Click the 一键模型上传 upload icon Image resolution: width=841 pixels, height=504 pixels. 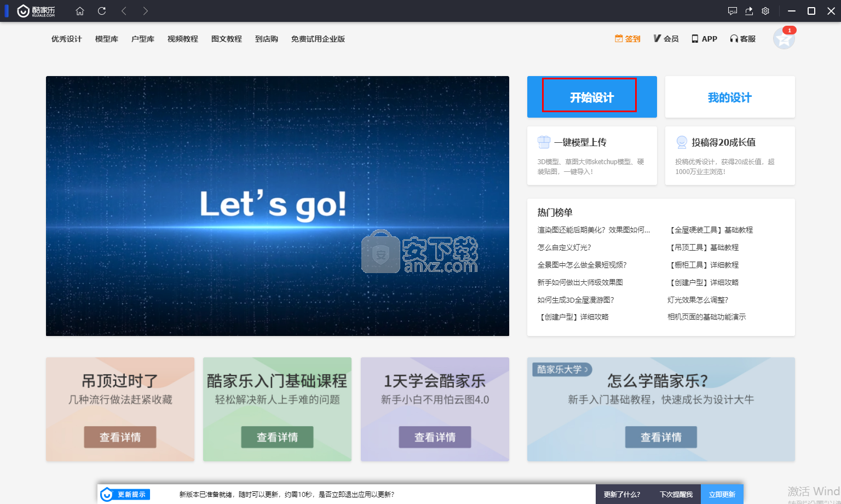(x=544, y=142)
